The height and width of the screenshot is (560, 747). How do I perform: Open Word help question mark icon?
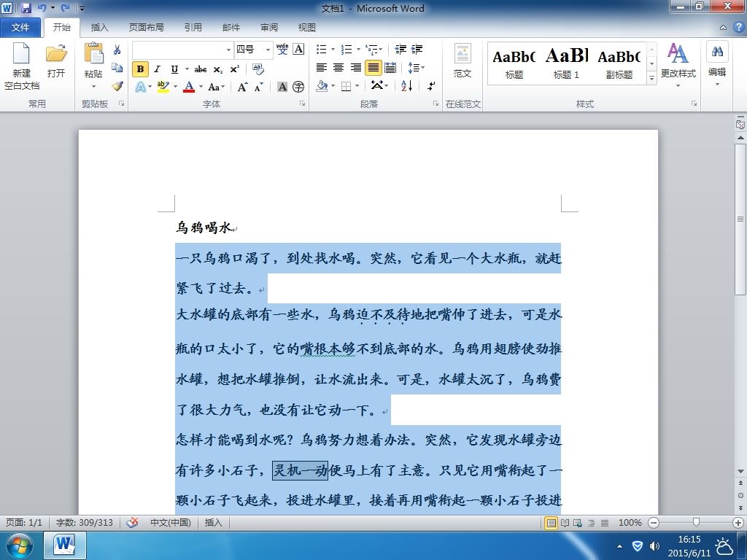coord(738,27)
